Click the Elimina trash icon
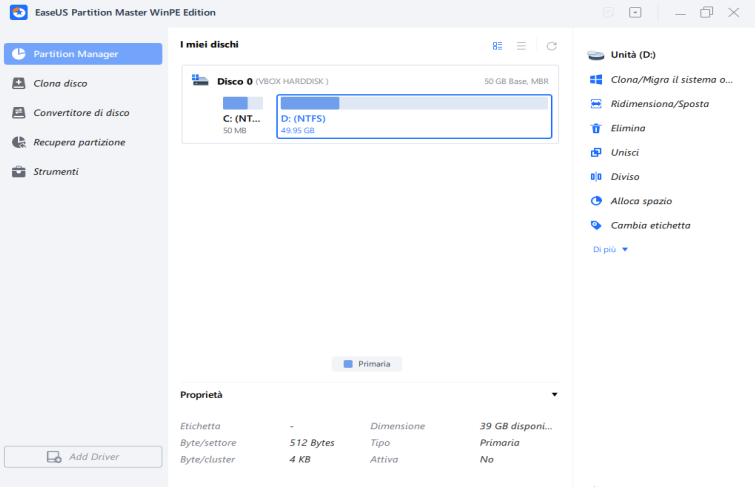 [596, 128]
